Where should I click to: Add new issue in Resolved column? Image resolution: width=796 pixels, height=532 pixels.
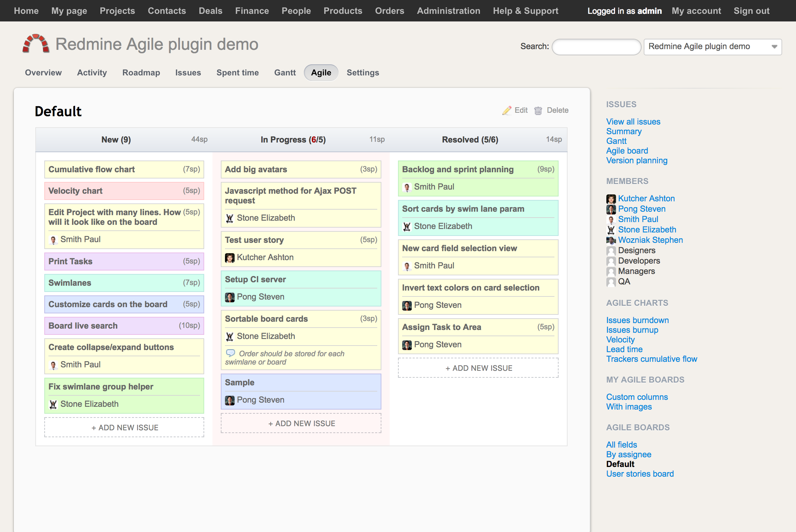(x=478, y=368)
